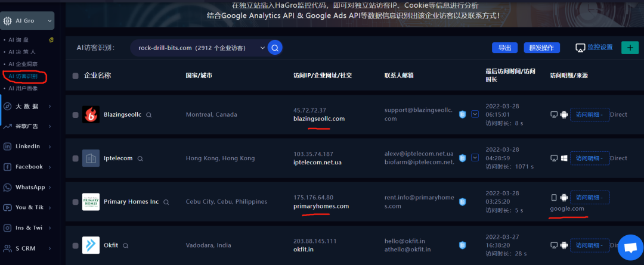Image resolution: width=644 pixels, height=265 pixels.
Task: Check the Iptelecom row checkbox
Action: pyautogui.click(x=75, y=158)
